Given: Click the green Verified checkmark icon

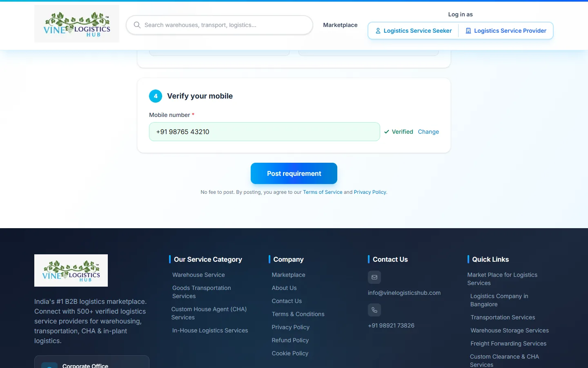Looking at the screenshot, I should [387, 132].
